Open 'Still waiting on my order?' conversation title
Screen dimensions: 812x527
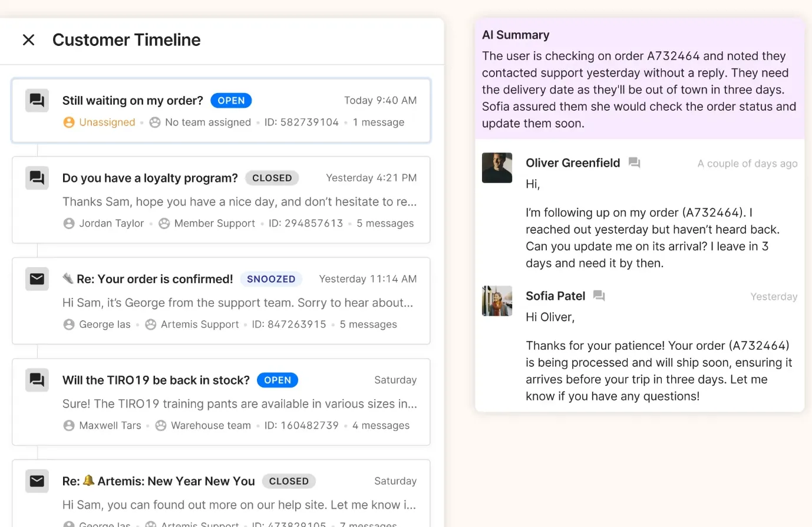pos(133,101)
